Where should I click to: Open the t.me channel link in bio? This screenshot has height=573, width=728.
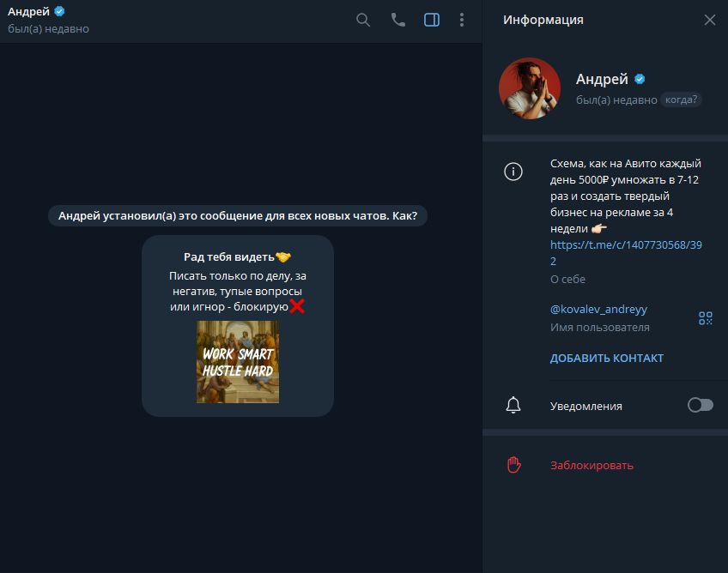[x=625, y=253]
